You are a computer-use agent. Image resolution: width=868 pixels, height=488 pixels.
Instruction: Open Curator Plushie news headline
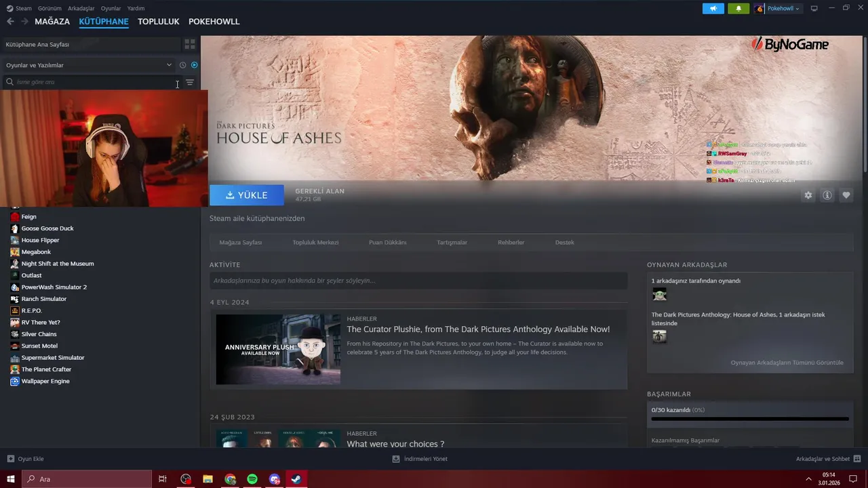478,329
